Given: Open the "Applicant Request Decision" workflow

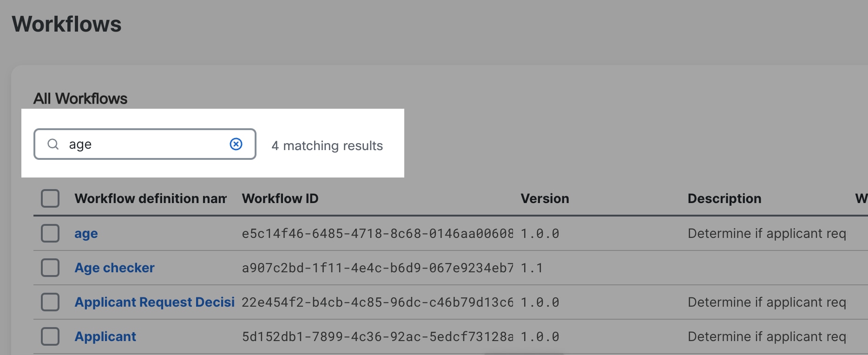Looking at the screenshot, I should [x=155, y=302].
